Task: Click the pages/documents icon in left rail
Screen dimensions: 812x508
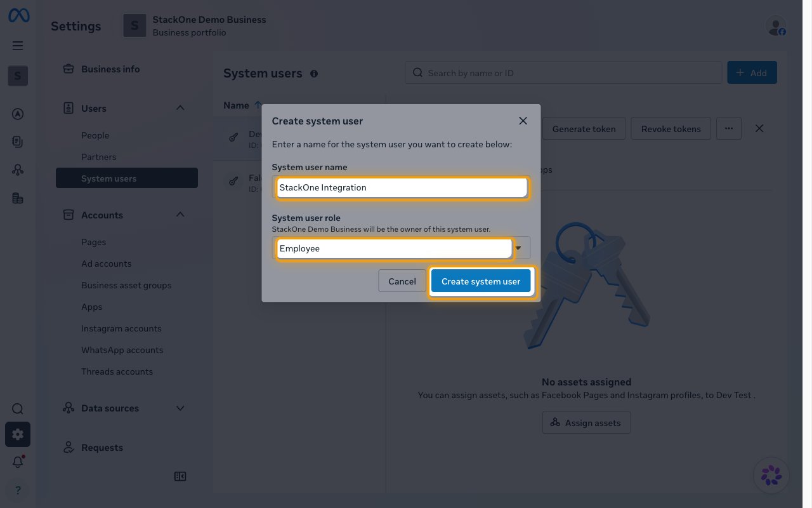Action: point(18,142)
